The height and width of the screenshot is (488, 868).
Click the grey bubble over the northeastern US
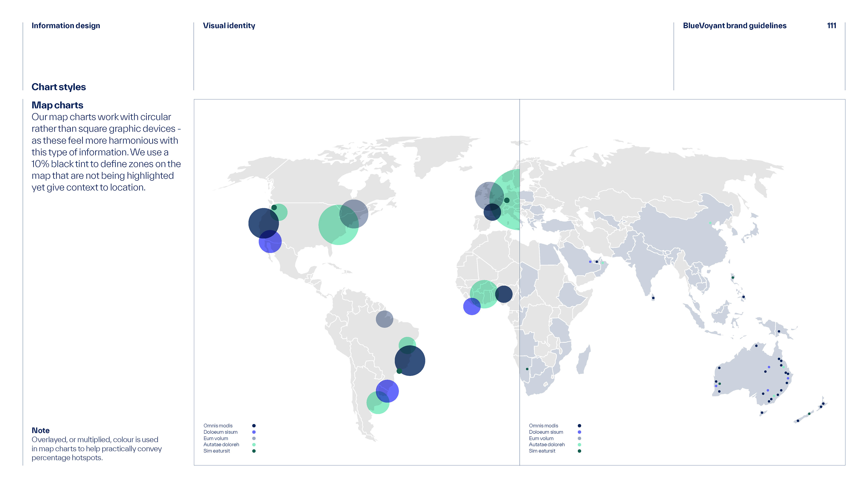click(x=354, y=214)
